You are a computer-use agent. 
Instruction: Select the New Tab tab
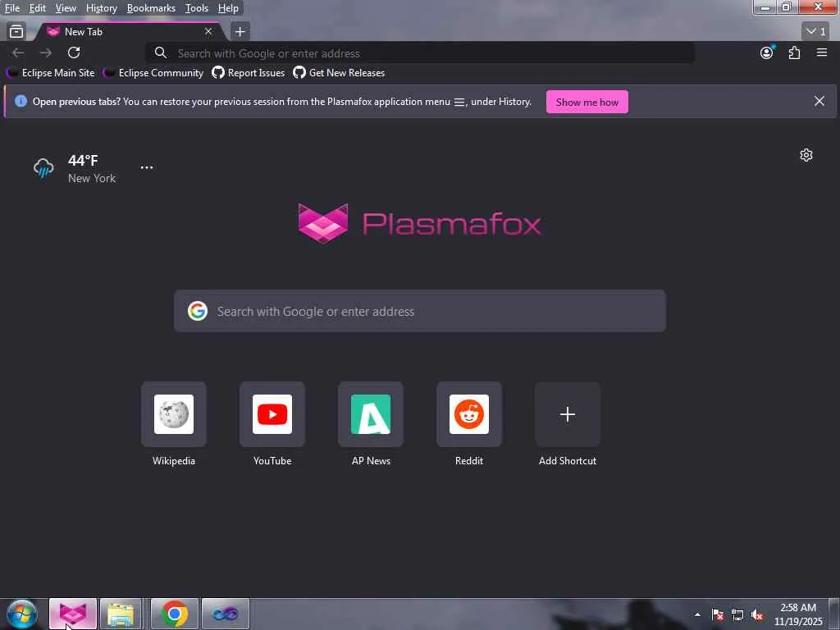click(129, 32)
